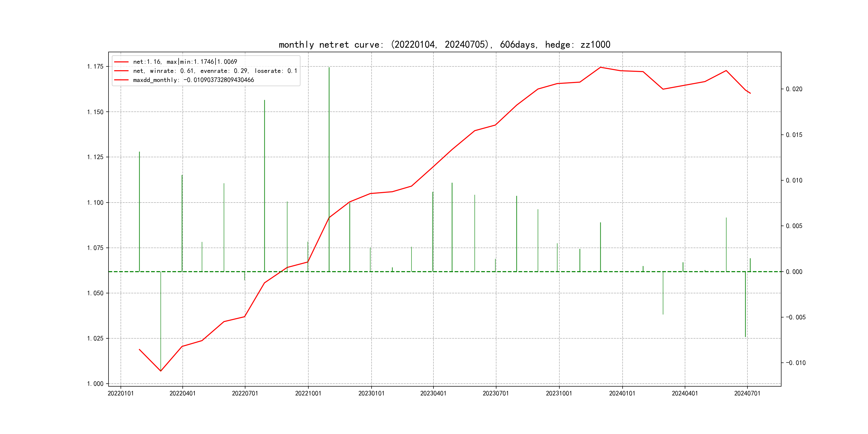The width and height of the screenshot is (868, 434).
Task: Click the 0.000 right y-axis label
Action: point(794,272)
